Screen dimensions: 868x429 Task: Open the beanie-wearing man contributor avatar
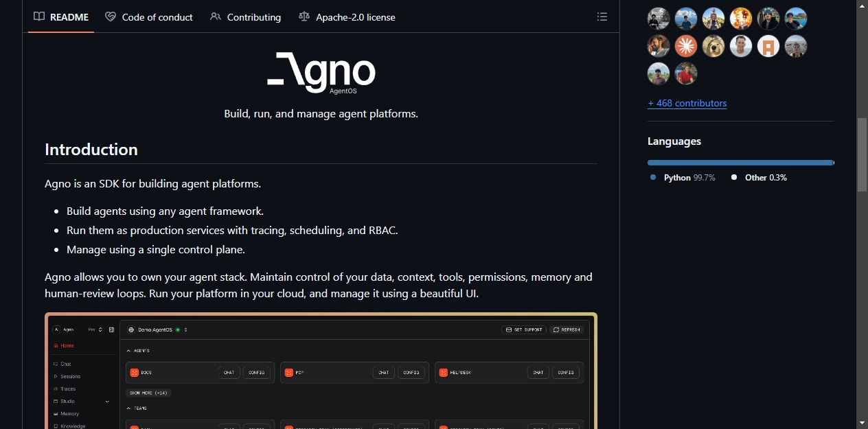point(768,19)
